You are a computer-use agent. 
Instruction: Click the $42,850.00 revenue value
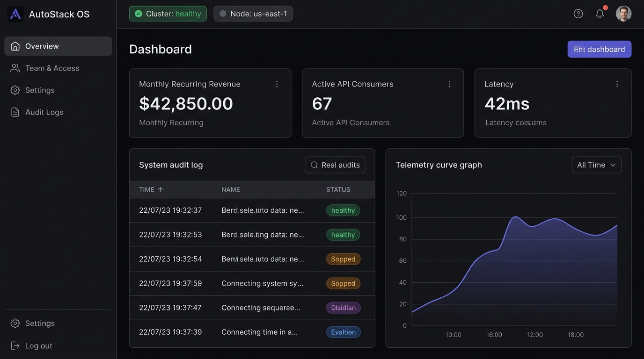(186, 103)
